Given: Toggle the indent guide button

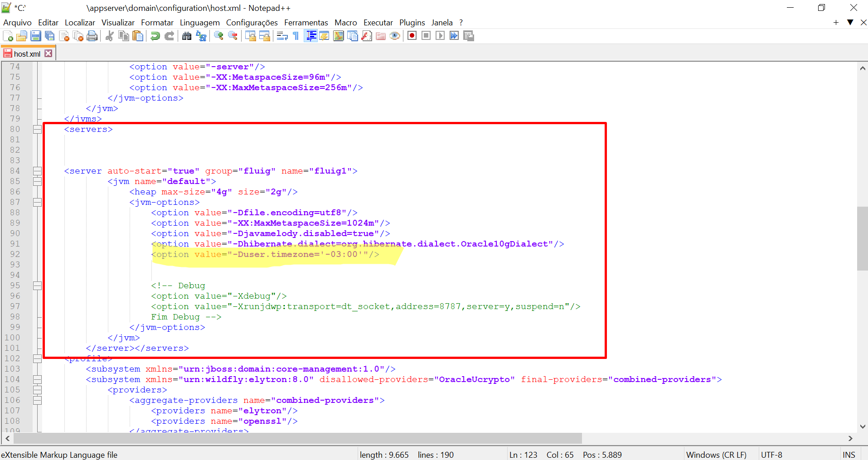Looking at the screenshot, I should click(x=310, y=36).
